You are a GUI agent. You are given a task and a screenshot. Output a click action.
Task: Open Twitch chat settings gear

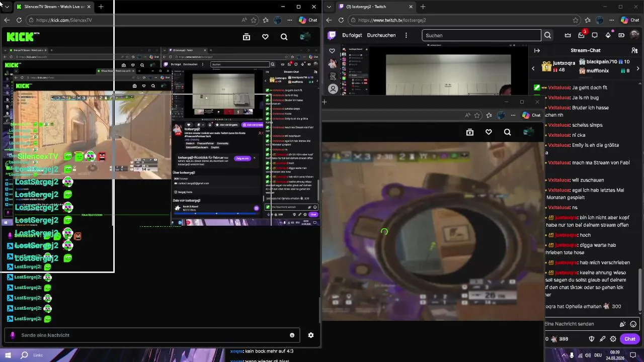[613, 339]
